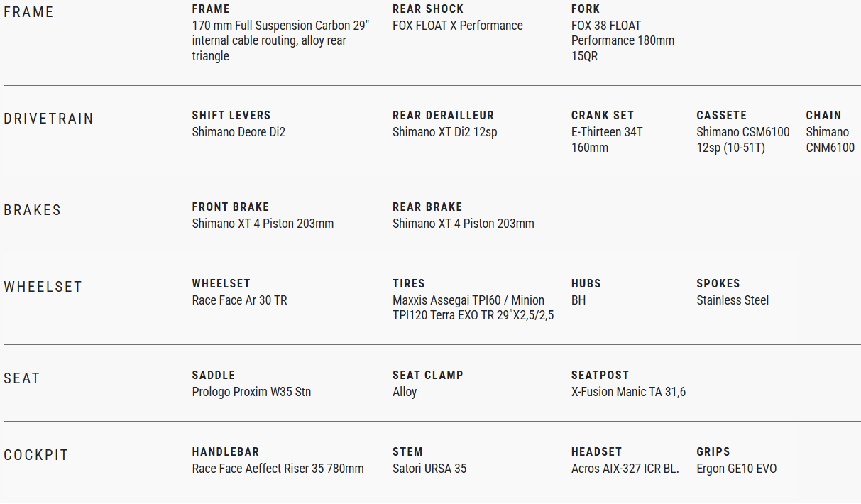Image resolution: width=861 pixels, height=504 pixels.
Task: Select the FORK spec label
Action: point(586,9)
